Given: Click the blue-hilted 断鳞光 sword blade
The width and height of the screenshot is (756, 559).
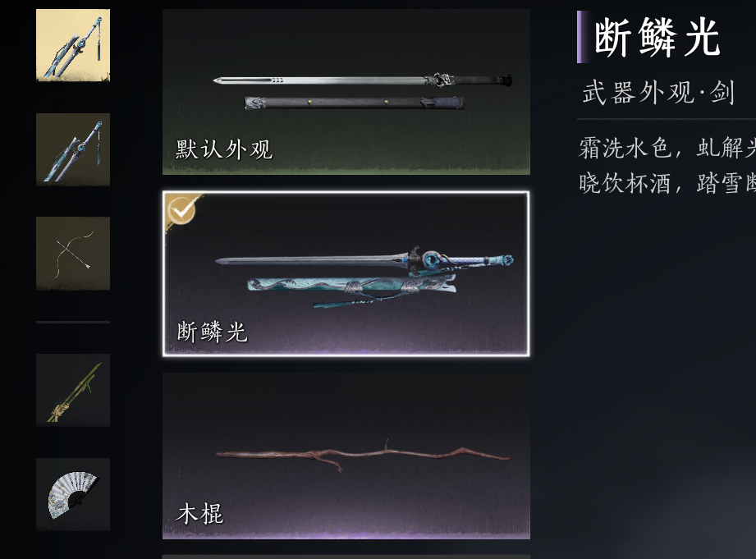Looking at the screenshot, I should [364, 260].
